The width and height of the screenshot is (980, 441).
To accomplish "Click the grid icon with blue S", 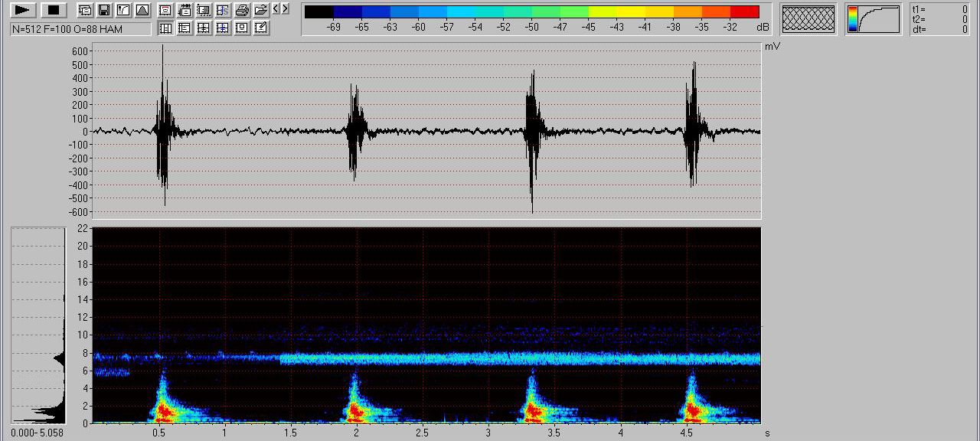I will [x=223, y=10].
